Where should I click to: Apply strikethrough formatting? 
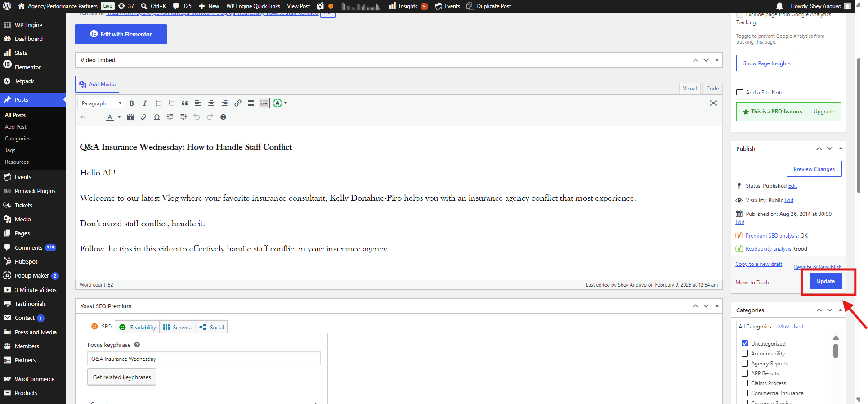pyautogui.click(x=84, y=117)
